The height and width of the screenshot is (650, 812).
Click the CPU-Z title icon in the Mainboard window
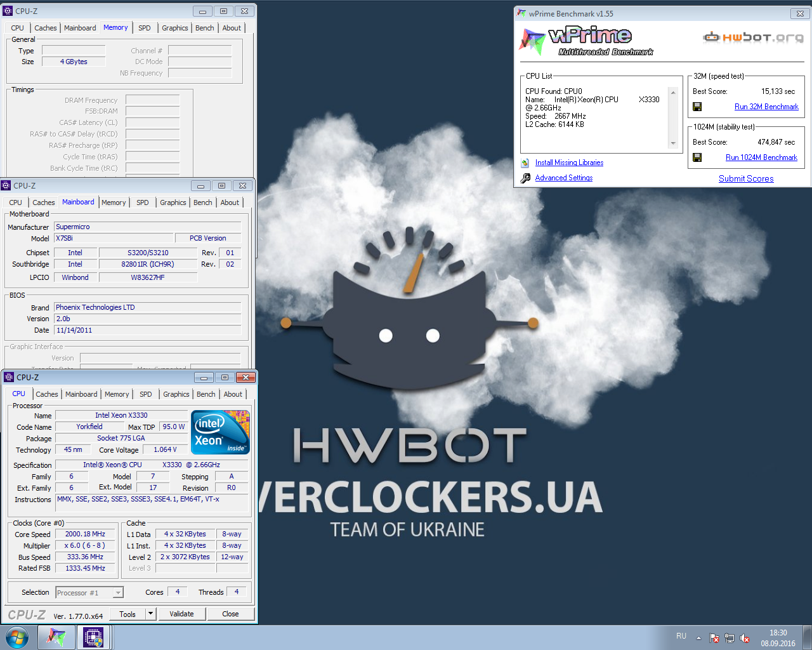[6, 185]
